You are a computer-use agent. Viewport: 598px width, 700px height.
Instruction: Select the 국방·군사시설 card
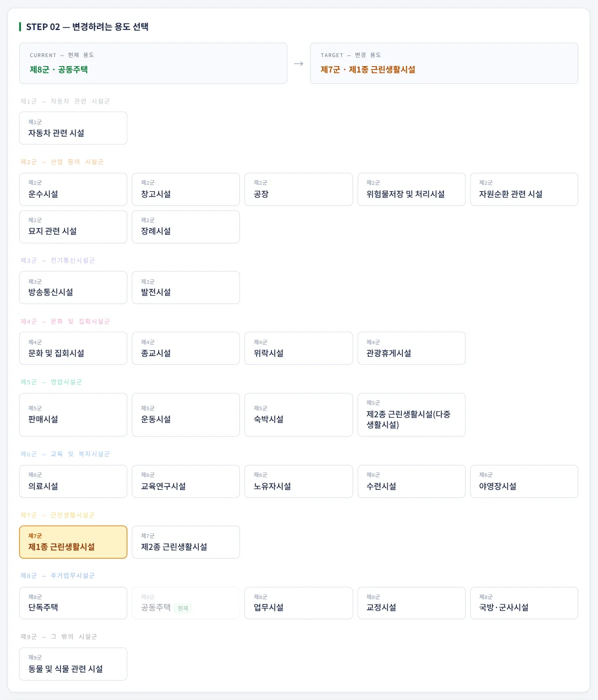tap(524, 603)
